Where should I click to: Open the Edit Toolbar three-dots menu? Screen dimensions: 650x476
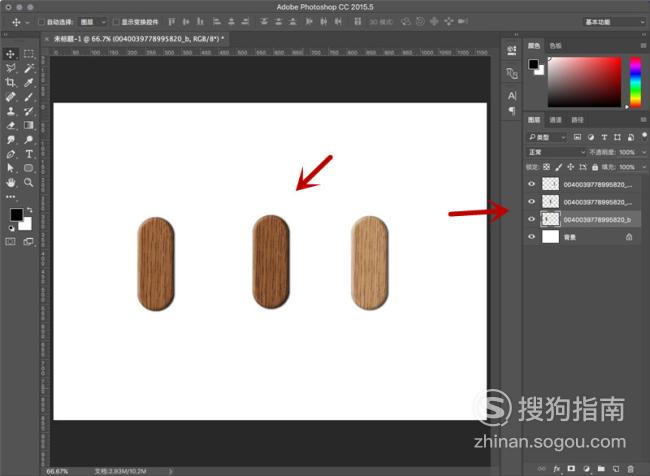(10, 196)
